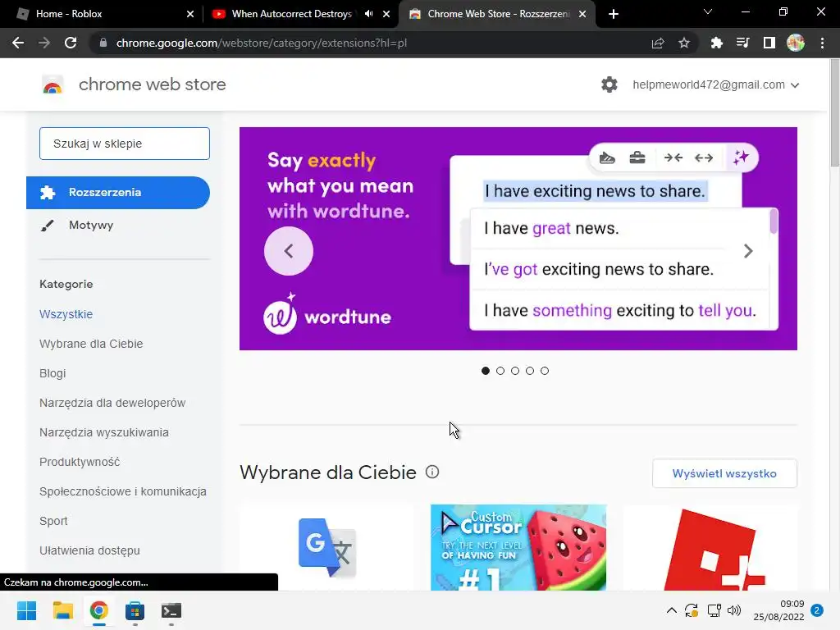Mute the YouTube tab speaker icon

point(368,14)
